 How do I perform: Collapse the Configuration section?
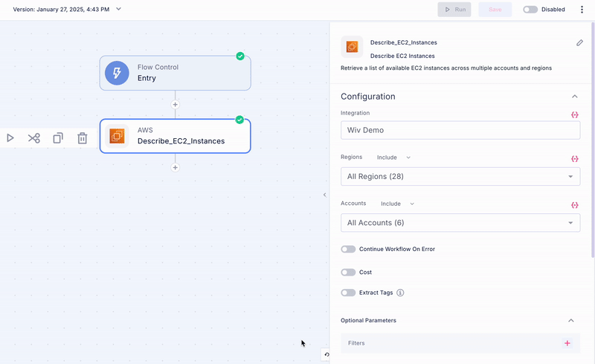[x=574, y=97]
